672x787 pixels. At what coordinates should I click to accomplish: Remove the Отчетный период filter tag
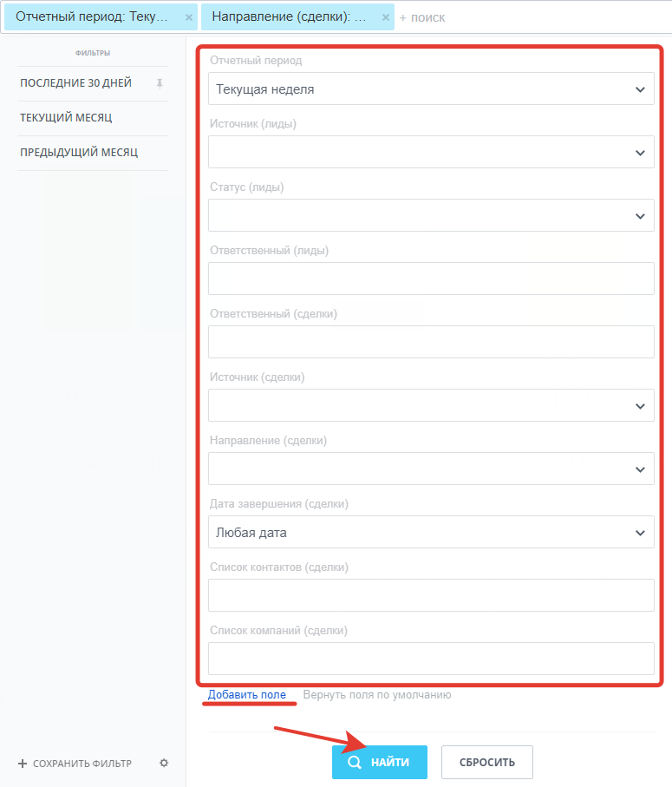[188, 17]
